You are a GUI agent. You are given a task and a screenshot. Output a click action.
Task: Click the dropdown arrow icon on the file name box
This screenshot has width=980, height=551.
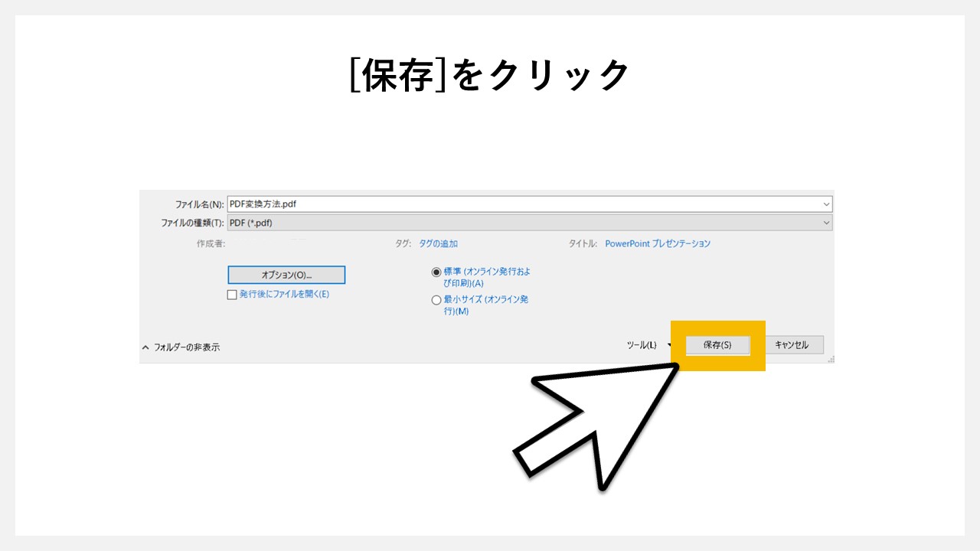pyautogui.click(x=827, y=204)
